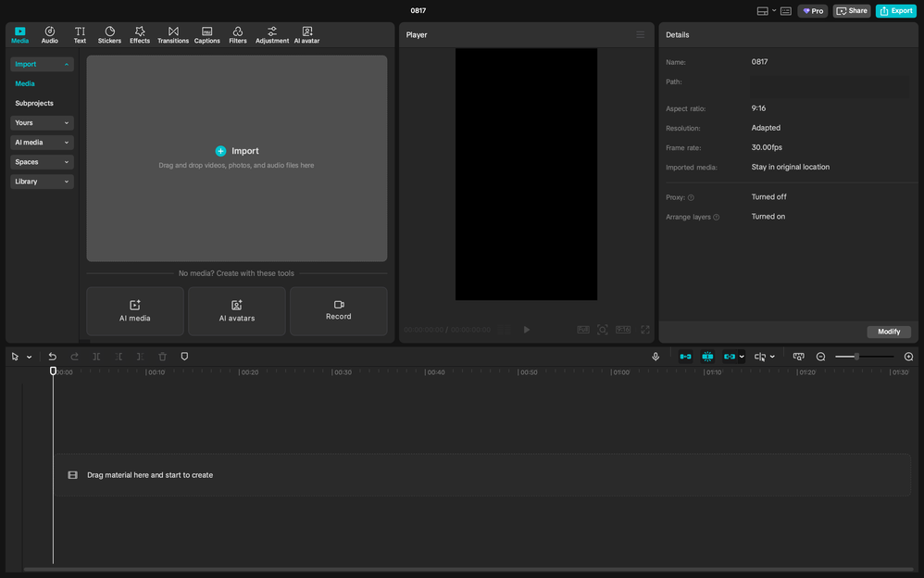The width and height of the screenshot is (924, 578).
Task: Undo the last action
Action: (x=52, y=357)
